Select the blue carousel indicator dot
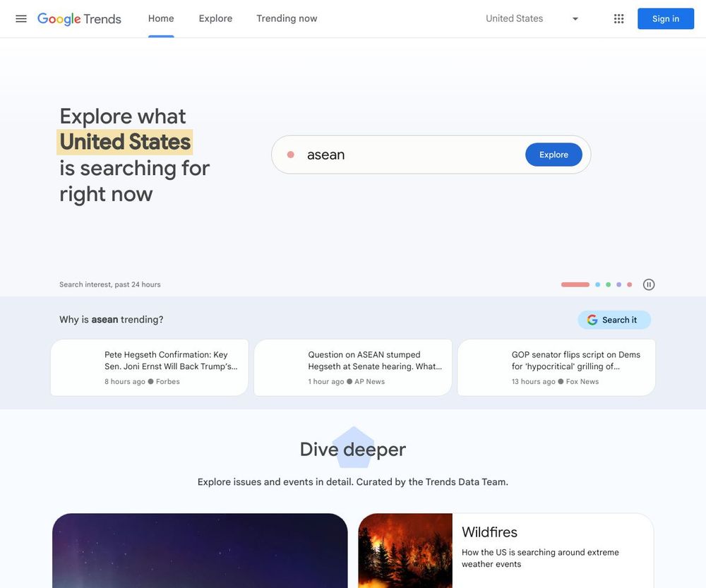Screen dimensions: 706x588 coord(597,284)
